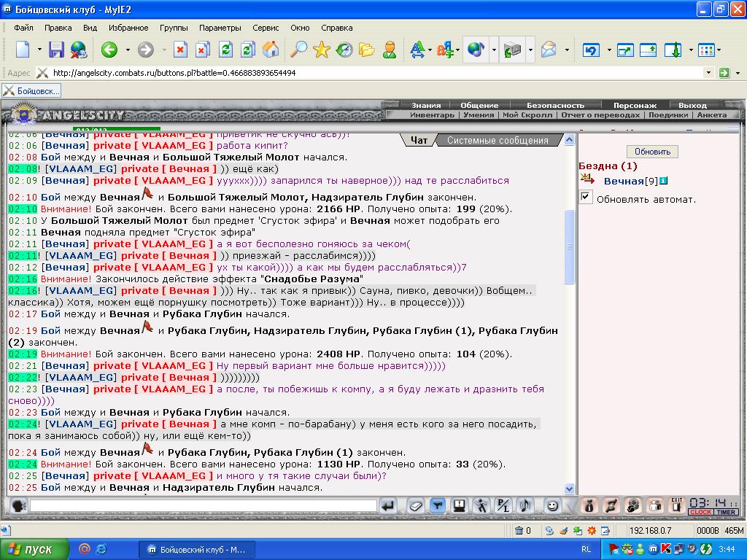This screenshot has width=747, height=560.
Task: Click the chat scroll down arrow
Action: coord(569,489)
